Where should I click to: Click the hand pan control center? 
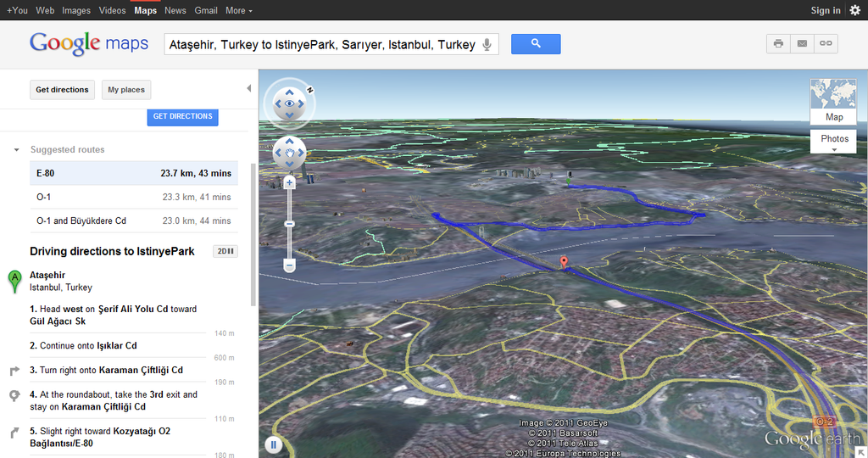pyautogui.click(x=289, y=153)
